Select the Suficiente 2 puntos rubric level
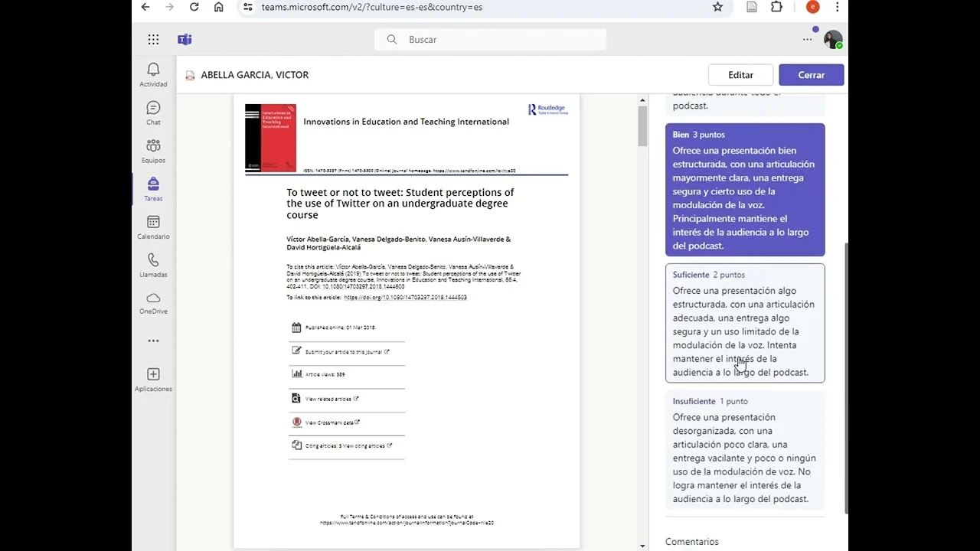Image resolution: width=980 pixels, height=551 pixels. pyautogui.click(x=744, y=323)
